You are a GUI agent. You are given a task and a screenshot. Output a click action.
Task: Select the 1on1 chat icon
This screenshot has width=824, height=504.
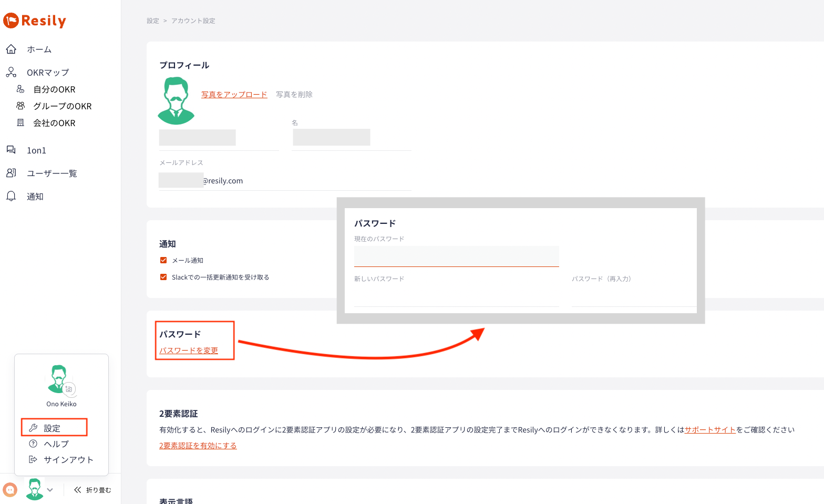[11, 150]
